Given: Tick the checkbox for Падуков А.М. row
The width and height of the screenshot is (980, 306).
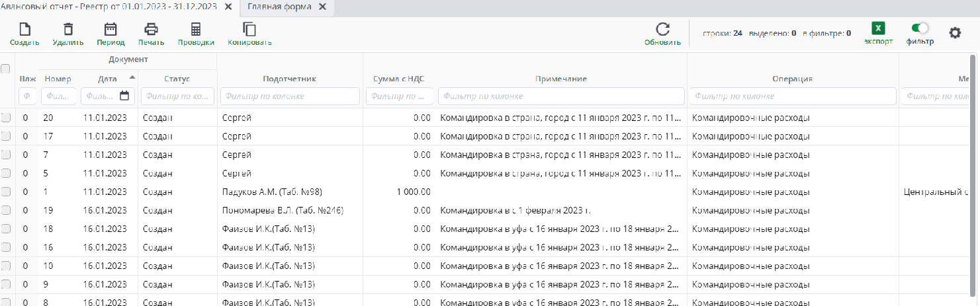Looking at the screenshot, I should 6,192.
